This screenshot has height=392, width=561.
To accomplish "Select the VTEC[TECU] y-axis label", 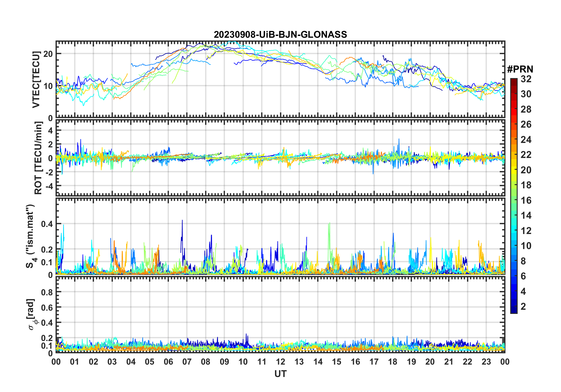I will 36,80.
